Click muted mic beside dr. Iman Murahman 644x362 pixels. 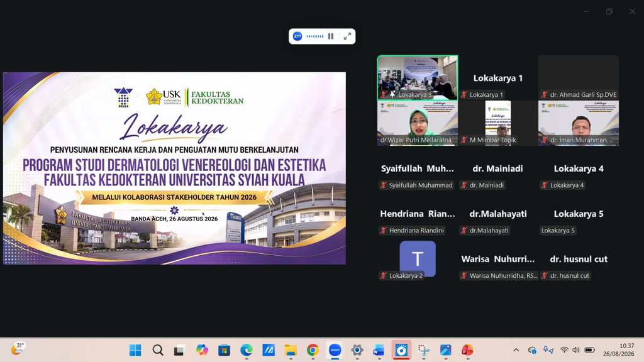click(545, 140)
